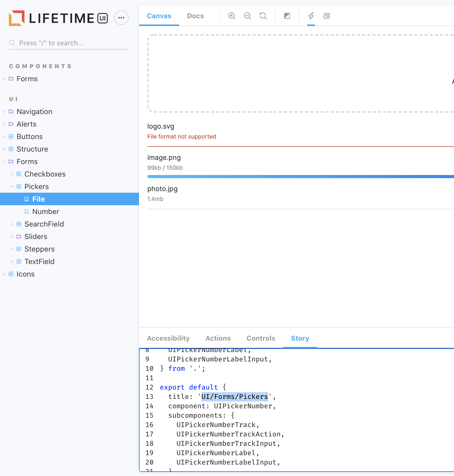This screenshot has height=476, width=454.
Task: Click the zoom in magnifier icon
Action: coord(232,16)
